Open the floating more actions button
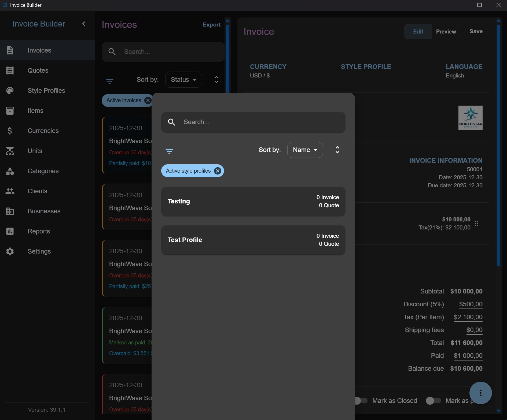 (x=480, y=393)
